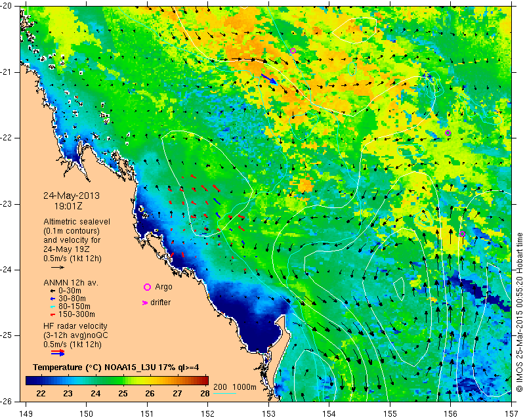
Task: Click the "Altimetric sealevel" legend text
Action: [77, 222]
